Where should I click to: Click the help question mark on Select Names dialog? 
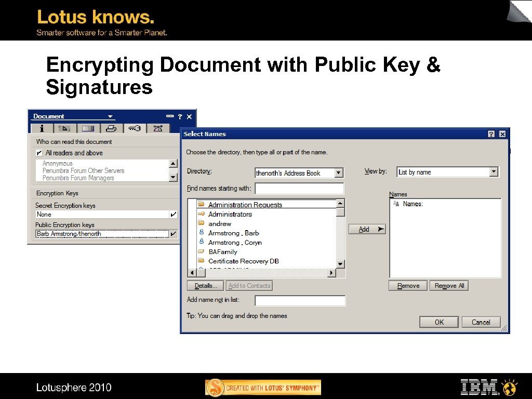click(x=490, y=134)
